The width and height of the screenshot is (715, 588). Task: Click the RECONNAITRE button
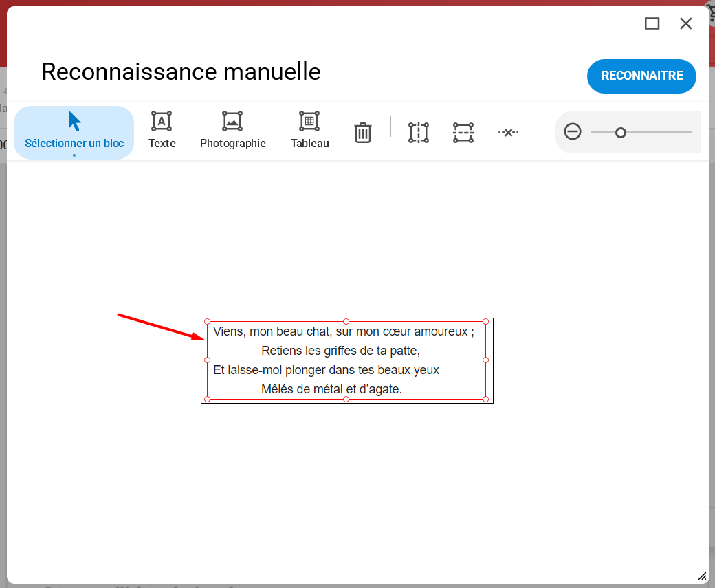click(x=641, y=76)
